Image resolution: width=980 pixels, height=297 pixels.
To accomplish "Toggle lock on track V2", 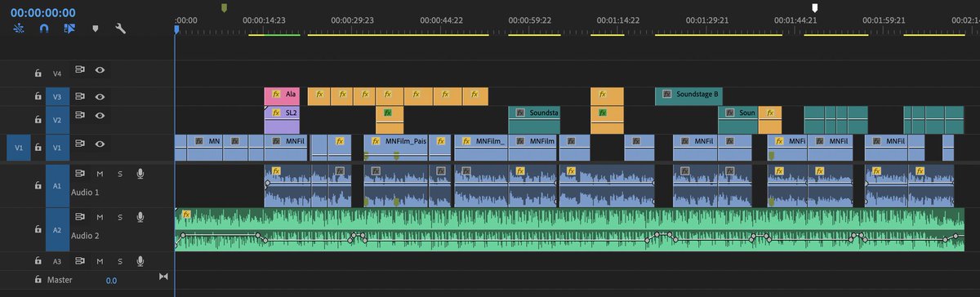I will 38,119.
